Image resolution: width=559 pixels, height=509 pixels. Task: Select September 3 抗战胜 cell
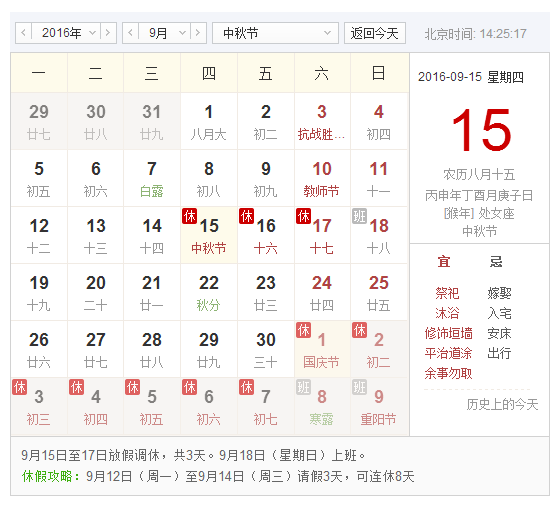pos(322,121)
